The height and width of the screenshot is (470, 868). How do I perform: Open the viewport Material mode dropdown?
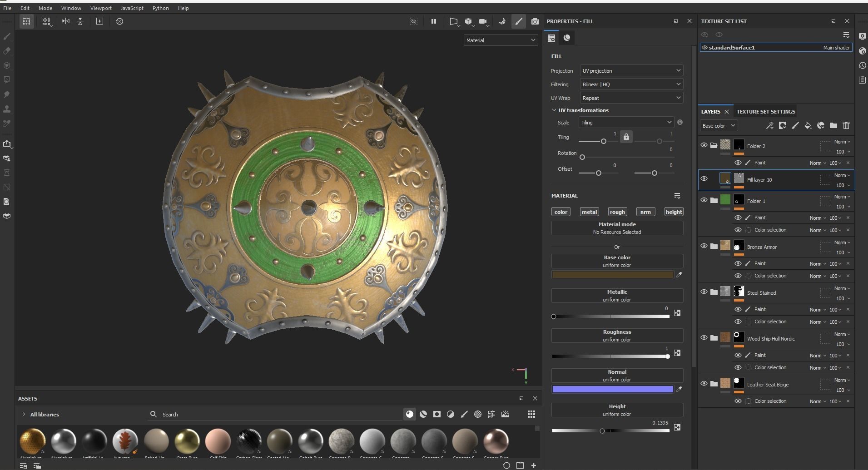click(x=501, y=40)
